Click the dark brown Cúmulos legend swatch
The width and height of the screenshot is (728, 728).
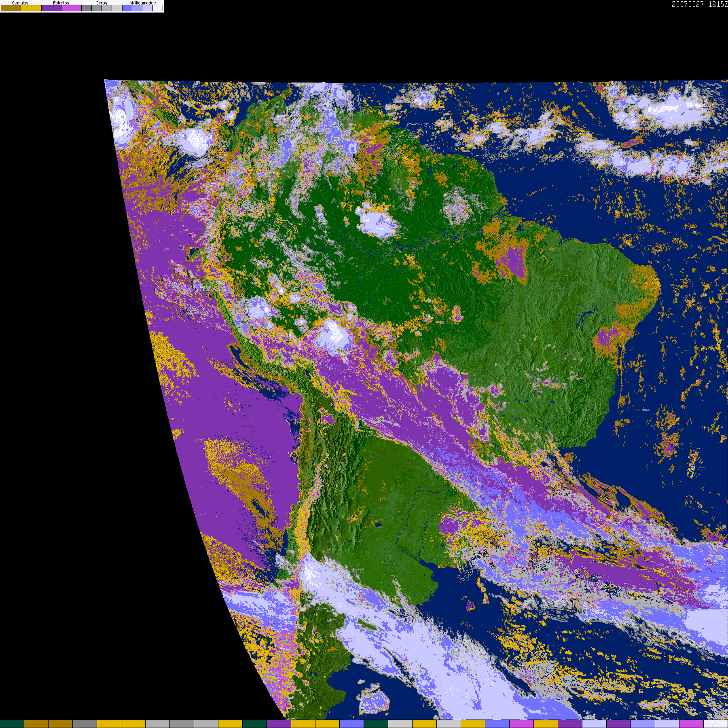point(11,8)
